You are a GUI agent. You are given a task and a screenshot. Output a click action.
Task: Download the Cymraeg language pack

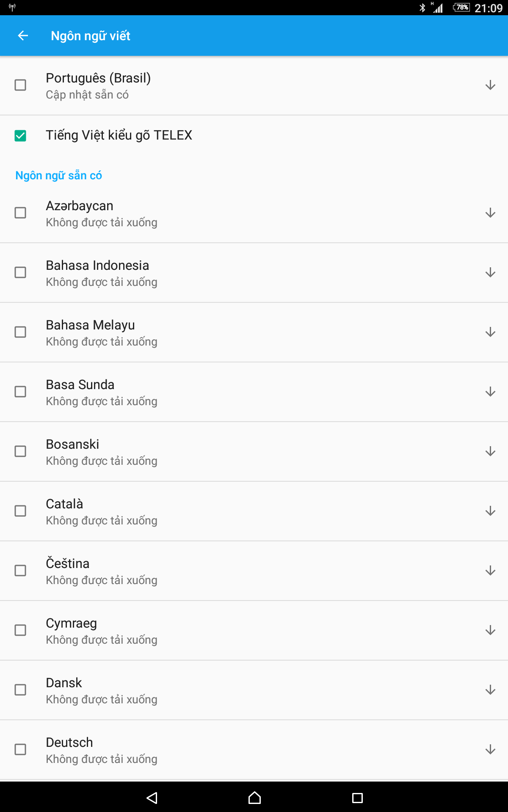[490, 630]
